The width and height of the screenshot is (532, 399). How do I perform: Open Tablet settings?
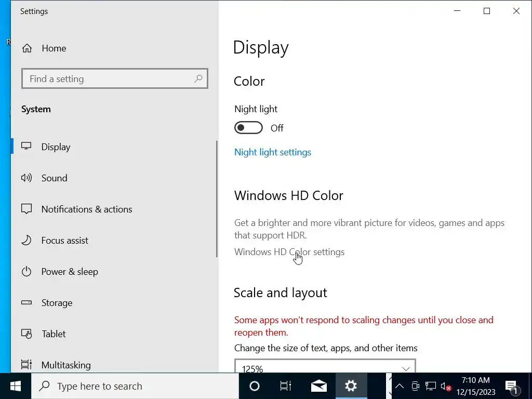pyautogui.click(x=114, y=334)
